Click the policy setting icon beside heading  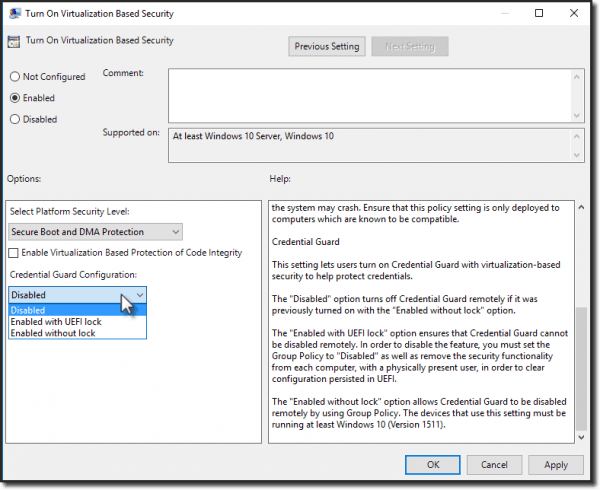coord(14,41)
